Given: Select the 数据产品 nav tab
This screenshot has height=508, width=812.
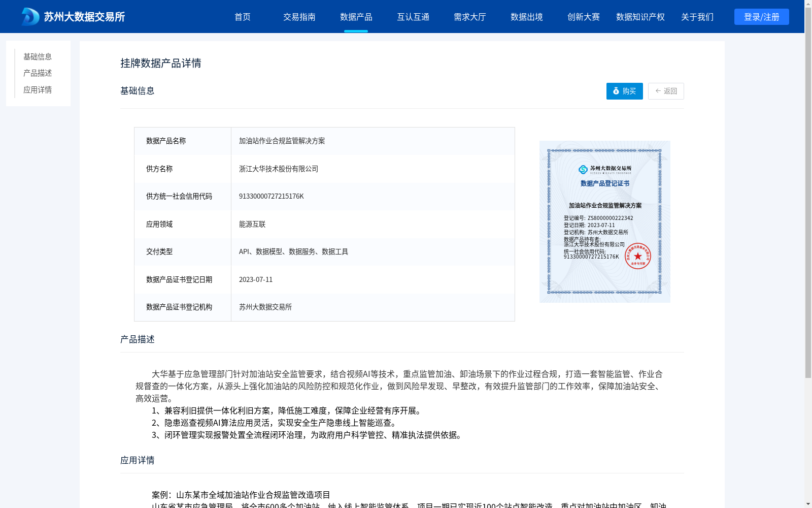Looking at the screenshot, I should [356, 17].
